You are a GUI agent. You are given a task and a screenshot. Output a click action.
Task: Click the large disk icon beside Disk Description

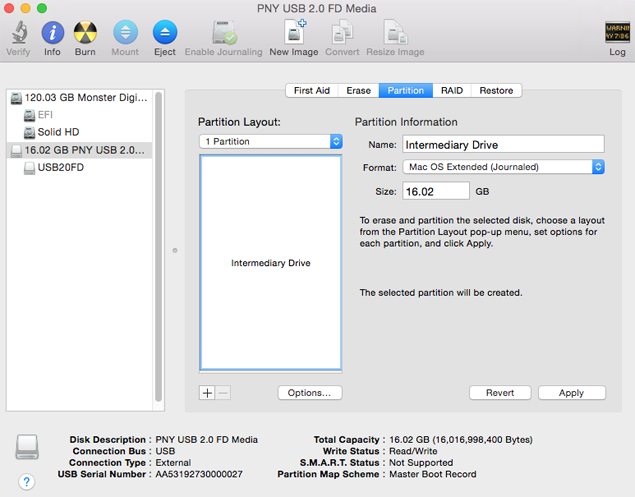click(x=27, y=447)
